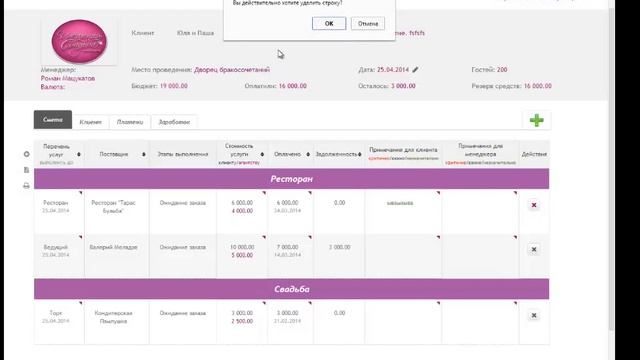640x360 pixels.
Task: Click remaining amount 3 000.00 in header
Action: [x=403, y=86]
